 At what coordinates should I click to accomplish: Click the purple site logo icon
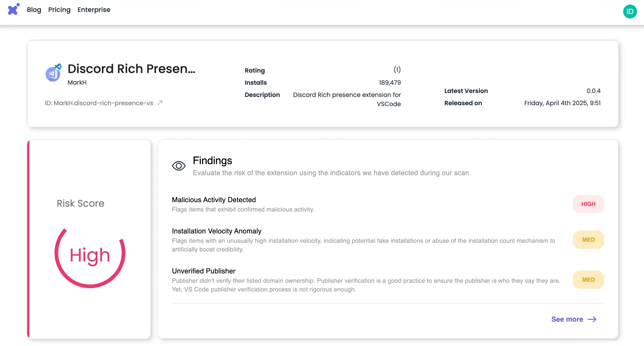[x=14, y=9]
